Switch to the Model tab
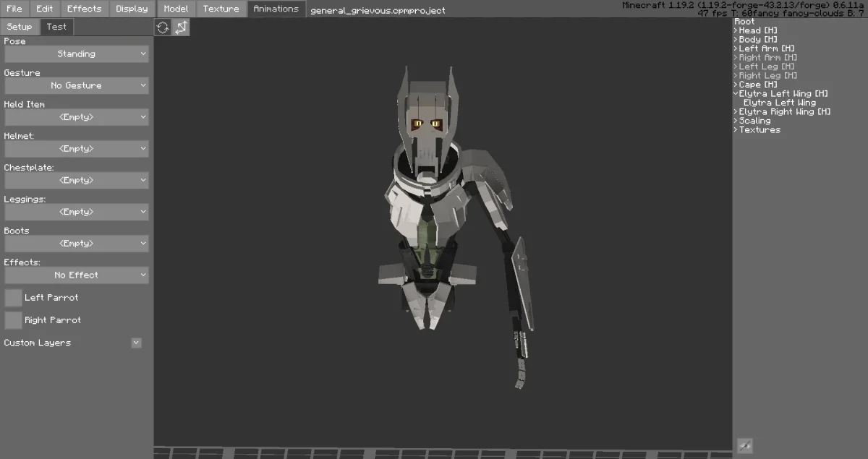Image resolution: width=868 pixels, height=459 pixels. click(176, 9)
